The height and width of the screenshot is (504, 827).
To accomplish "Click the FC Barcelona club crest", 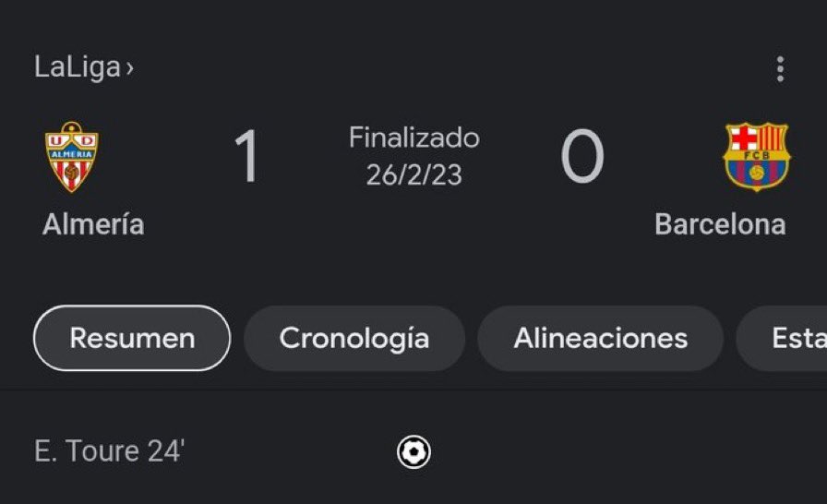I will tap(757, 157).
